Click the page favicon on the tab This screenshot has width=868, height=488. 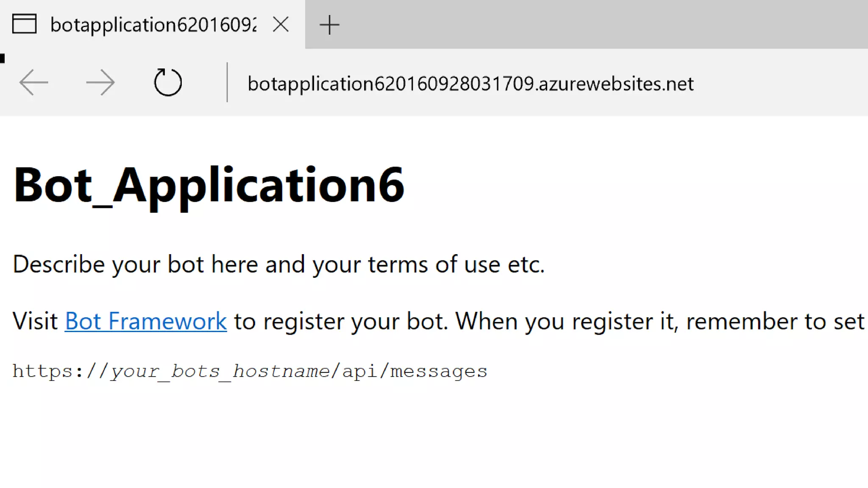pos(24,24)
